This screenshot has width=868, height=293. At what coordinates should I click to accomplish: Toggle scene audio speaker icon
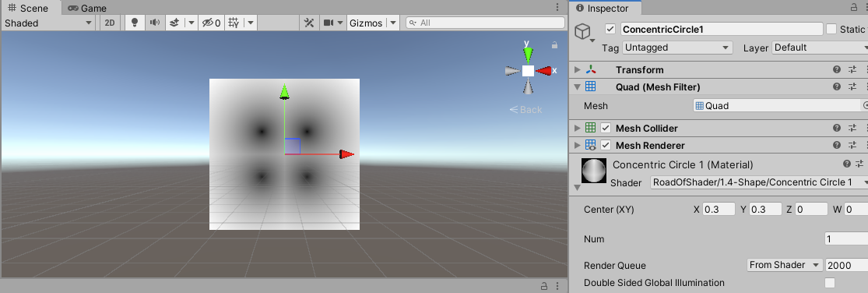154,23
